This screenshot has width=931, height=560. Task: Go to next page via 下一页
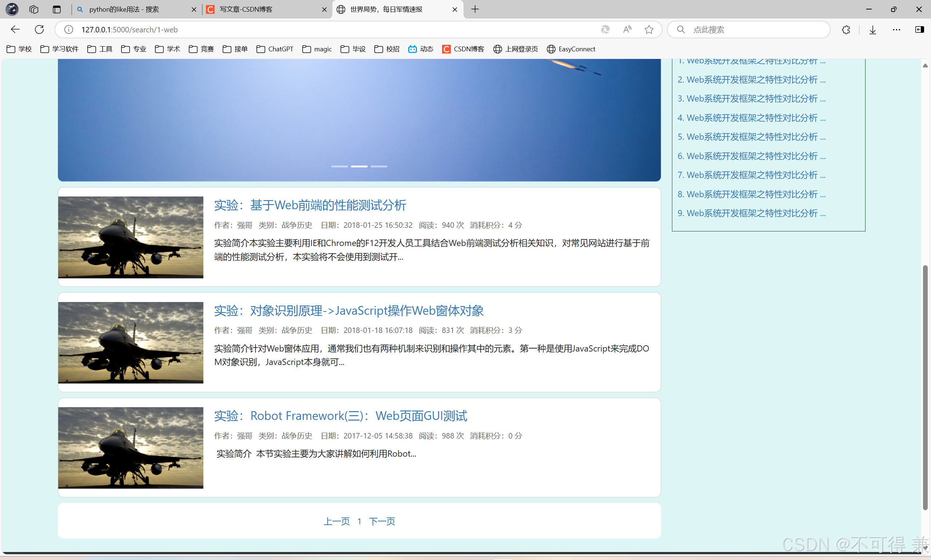tap(382, 521)
